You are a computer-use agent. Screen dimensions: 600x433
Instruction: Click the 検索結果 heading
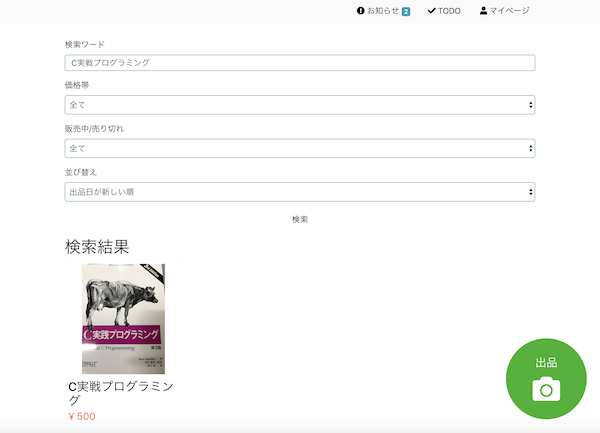(97, 247)
